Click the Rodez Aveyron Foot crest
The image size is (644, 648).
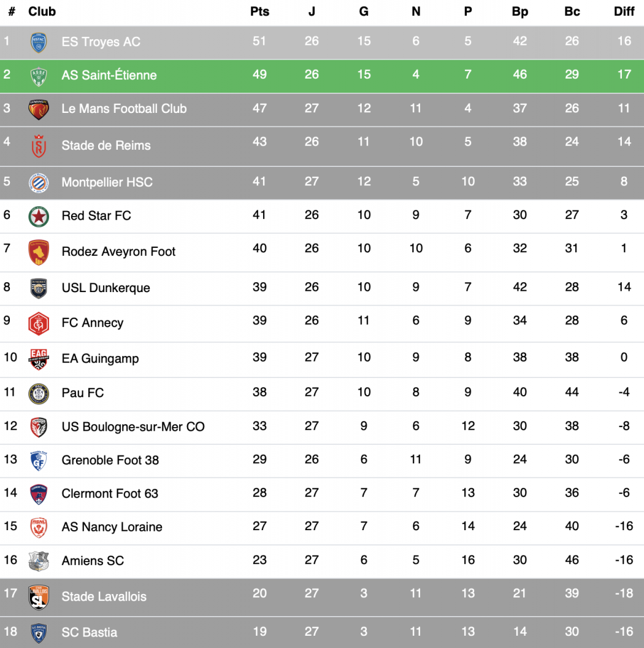coord(39,252)
